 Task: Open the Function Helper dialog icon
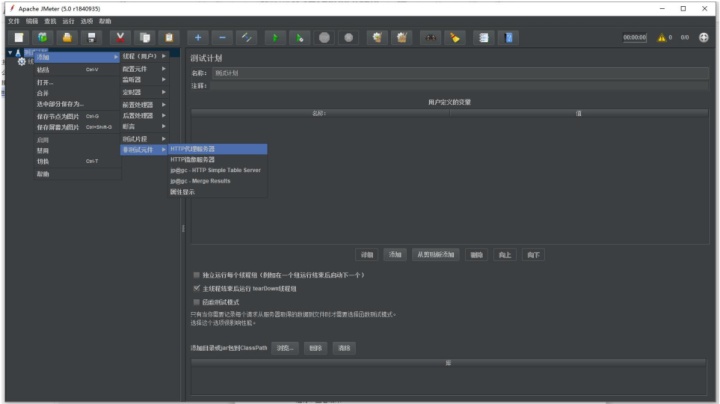click(484, 38)
